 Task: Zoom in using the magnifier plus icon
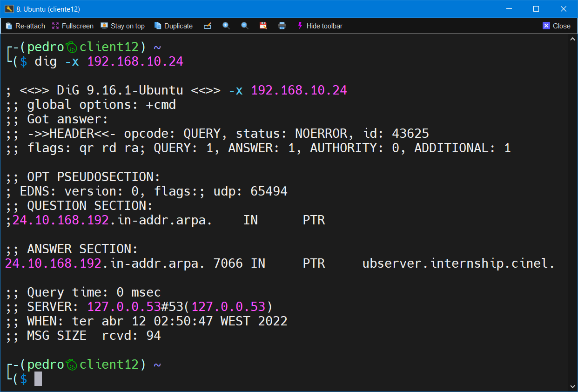point(226,26)
